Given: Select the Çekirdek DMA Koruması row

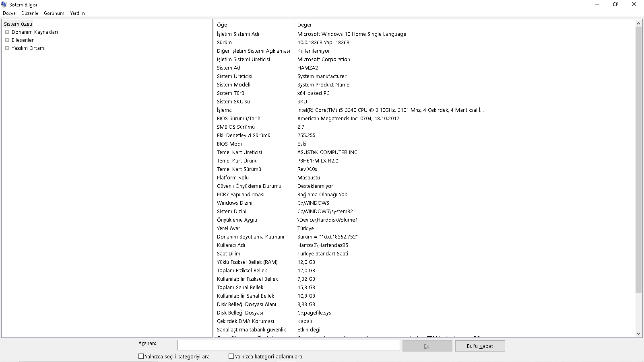Looking at the screenshot, I should point(350,321).
